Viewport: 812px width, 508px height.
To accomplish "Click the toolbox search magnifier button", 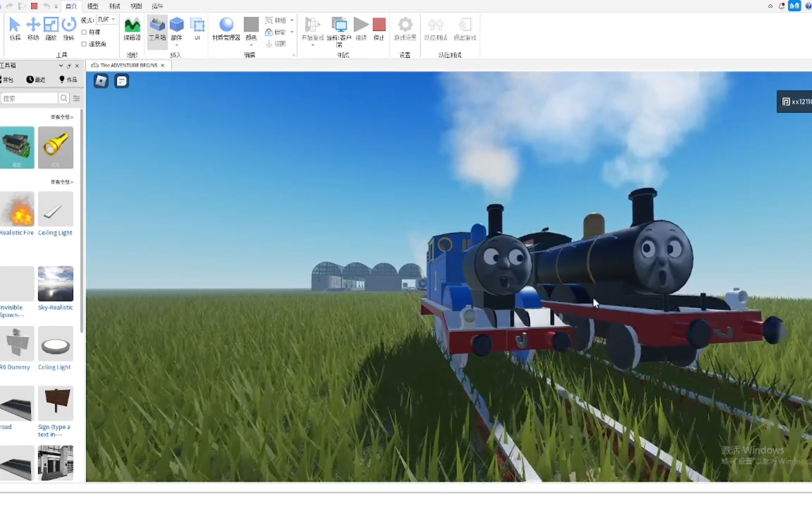I will (x=64, y=98).
